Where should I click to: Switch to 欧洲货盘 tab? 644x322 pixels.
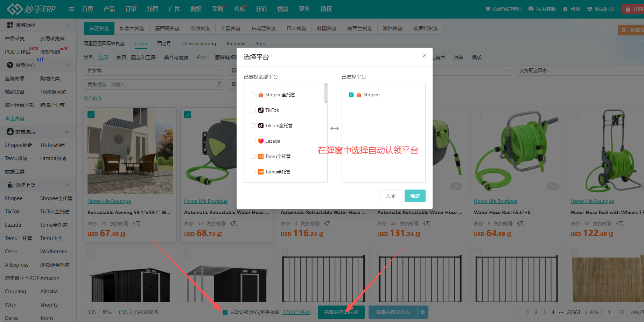[200, 28]
